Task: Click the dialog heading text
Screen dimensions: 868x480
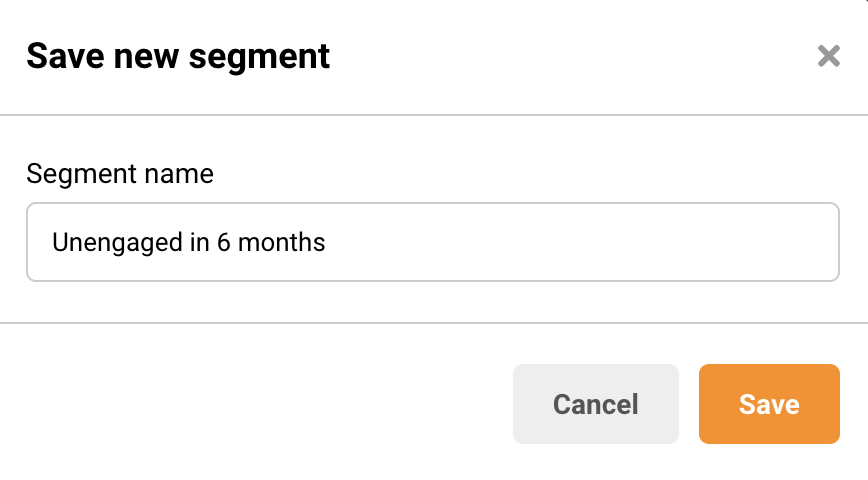Action: [178, 56]
